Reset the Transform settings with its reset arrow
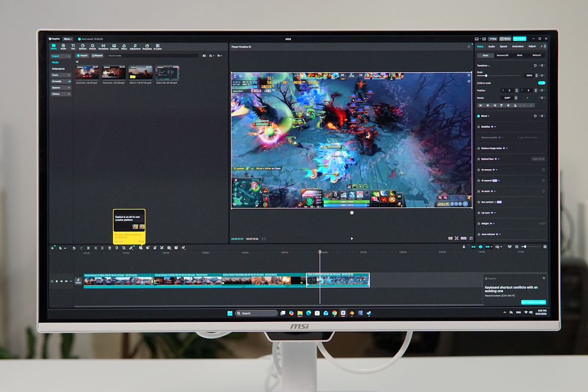 click(x=535, y=66)
